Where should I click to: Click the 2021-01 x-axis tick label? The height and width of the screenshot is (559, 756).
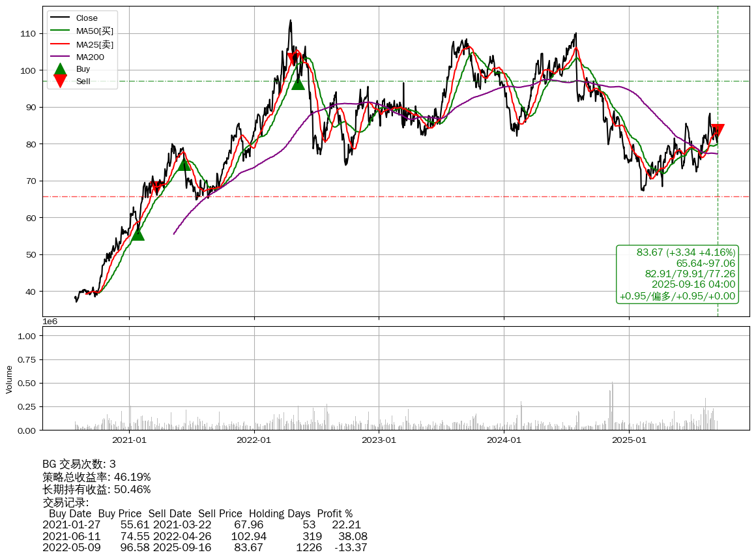129,440
